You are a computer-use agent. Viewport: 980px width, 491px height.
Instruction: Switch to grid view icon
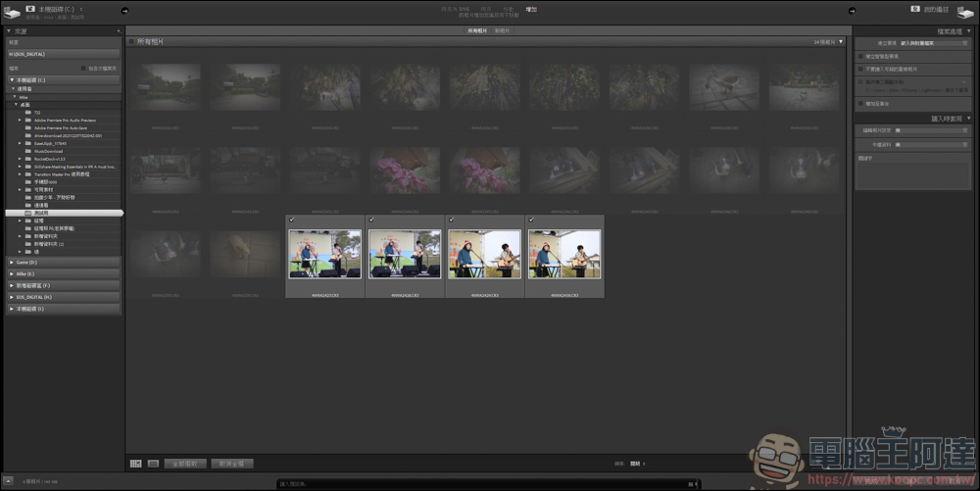[x=135, y=464]
